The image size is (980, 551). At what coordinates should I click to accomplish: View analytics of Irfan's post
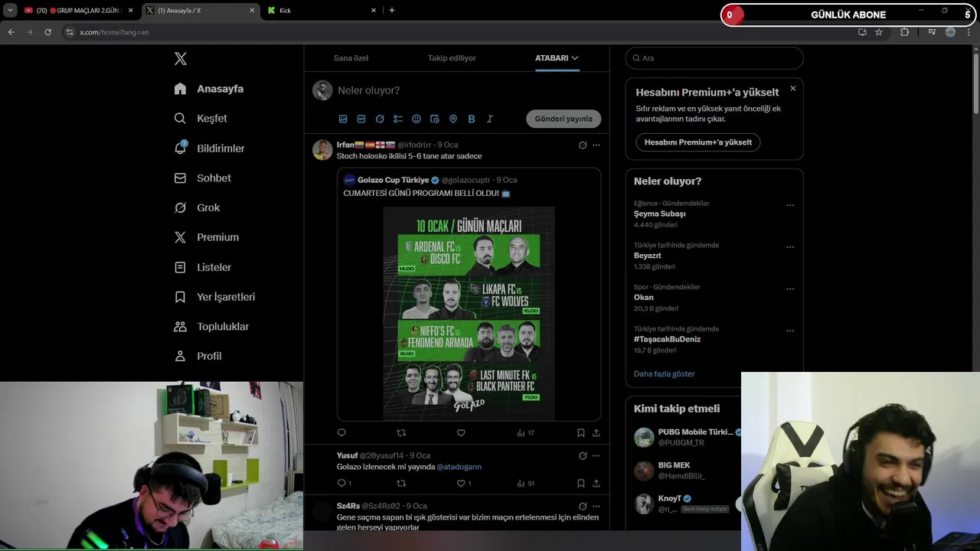(525, 432)
